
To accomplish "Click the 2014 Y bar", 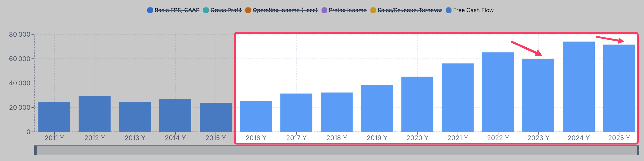I will point(175,115).
